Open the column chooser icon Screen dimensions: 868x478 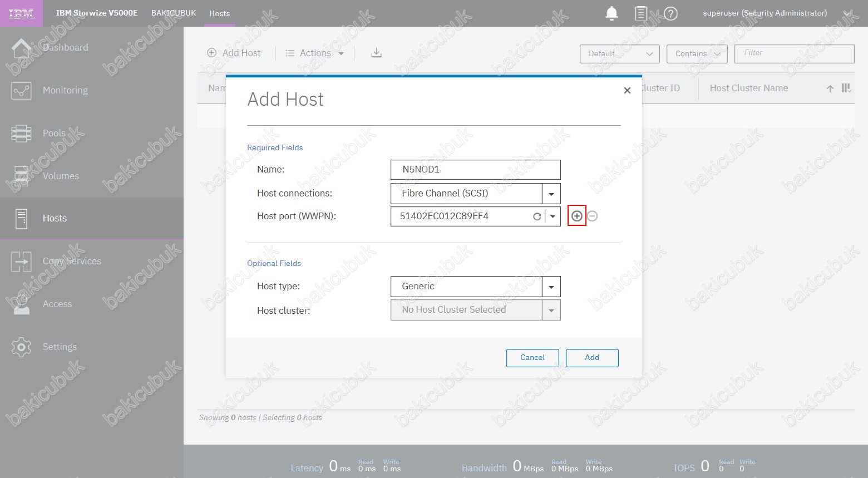coord(846,88)
